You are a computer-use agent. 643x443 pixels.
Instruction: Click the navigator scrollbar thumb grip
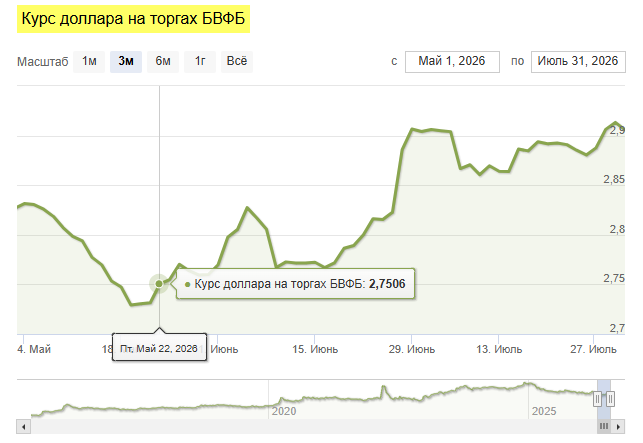pyautogui.click(x=604, y=427)
